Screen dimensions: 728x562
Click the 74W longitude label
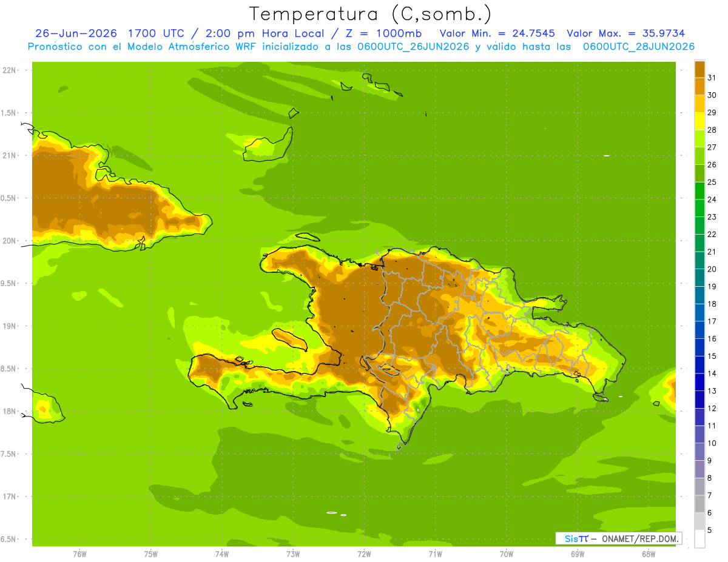click(221, 554)
